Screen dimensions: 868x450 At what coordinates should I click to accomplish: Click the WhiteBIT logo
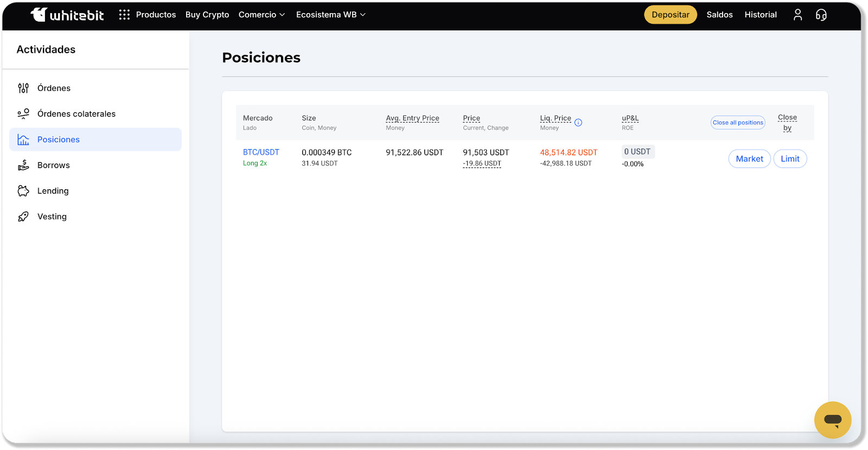pyautogui.click(x=67, y=15)
